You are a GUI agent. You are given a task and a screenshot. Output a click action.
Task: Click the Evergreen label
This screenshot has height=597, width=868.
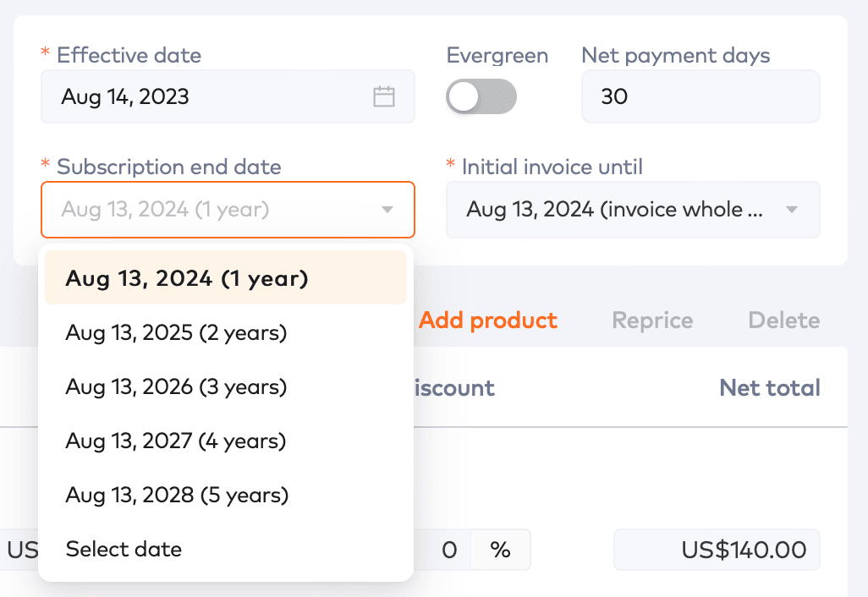coord(497,55)
